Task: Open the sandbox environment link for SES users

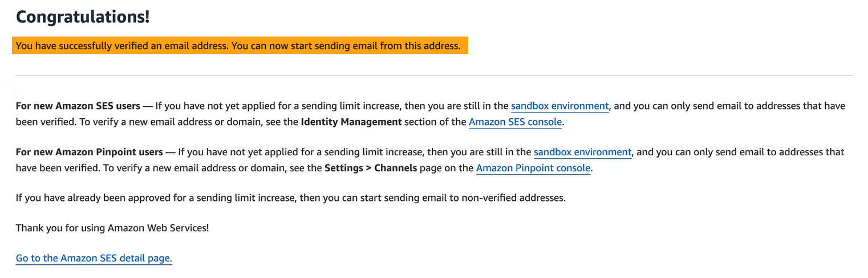Action: point(559,106)
